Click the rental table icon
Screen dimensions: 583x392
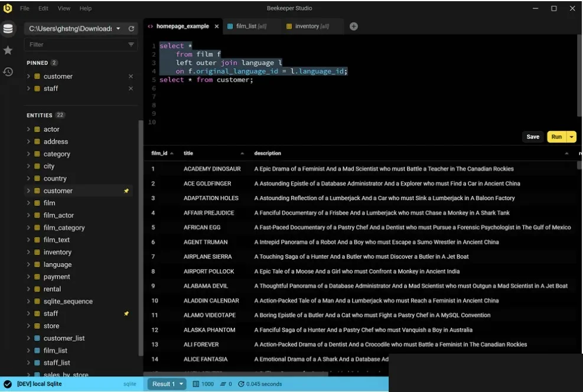click(x=37, y=289)
